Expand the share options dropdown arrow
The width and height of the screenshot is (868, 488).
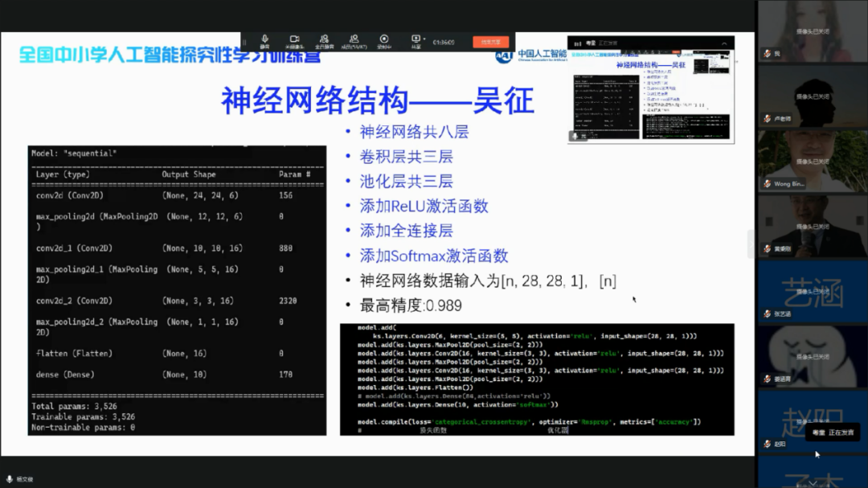[x=424, y=38]
